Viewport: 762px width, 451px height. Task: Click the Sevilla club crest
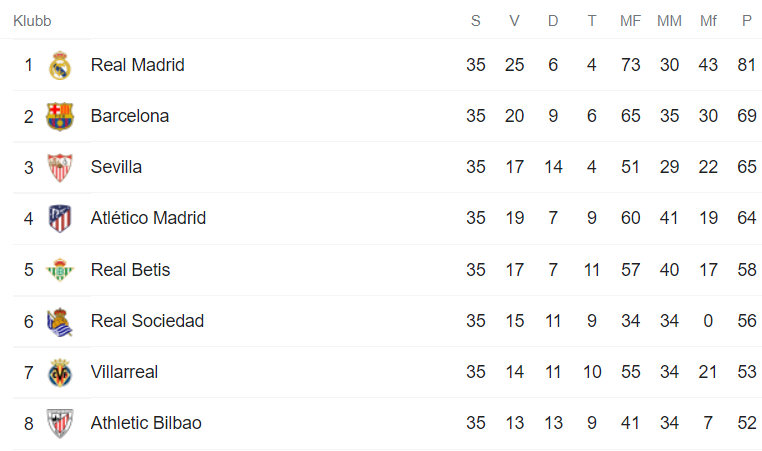(x=60, y=167)
